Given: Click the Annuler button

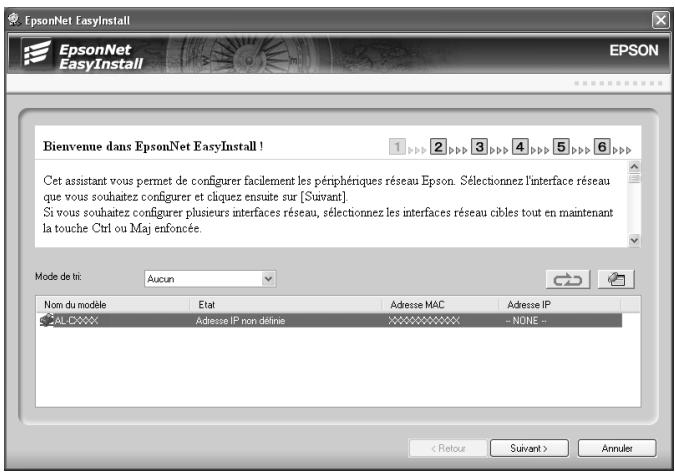Looking at the screenshot, I should pos(617,448).
